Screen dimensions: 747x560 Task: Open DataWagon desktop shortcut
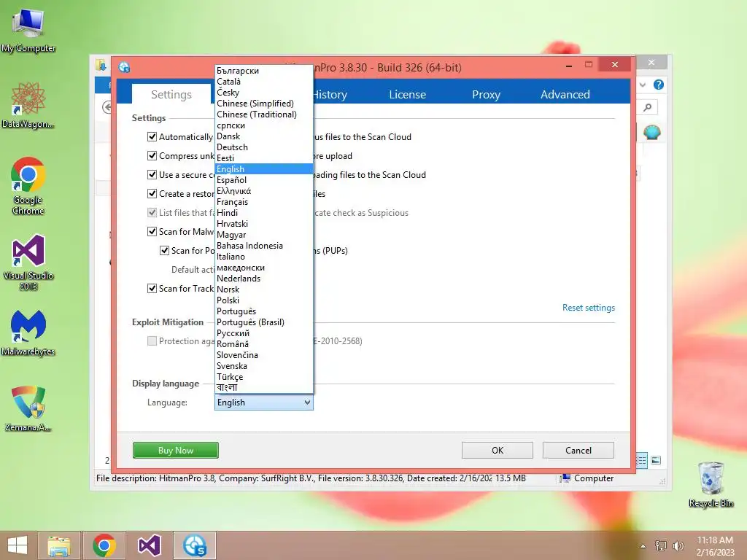point(28,105)
